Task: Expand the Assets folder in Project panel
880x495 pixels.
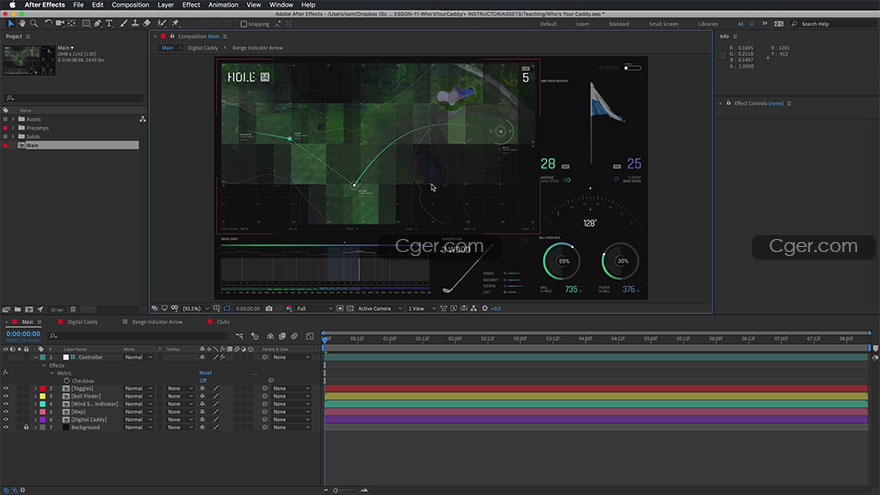Action: [x=13, y=119]
